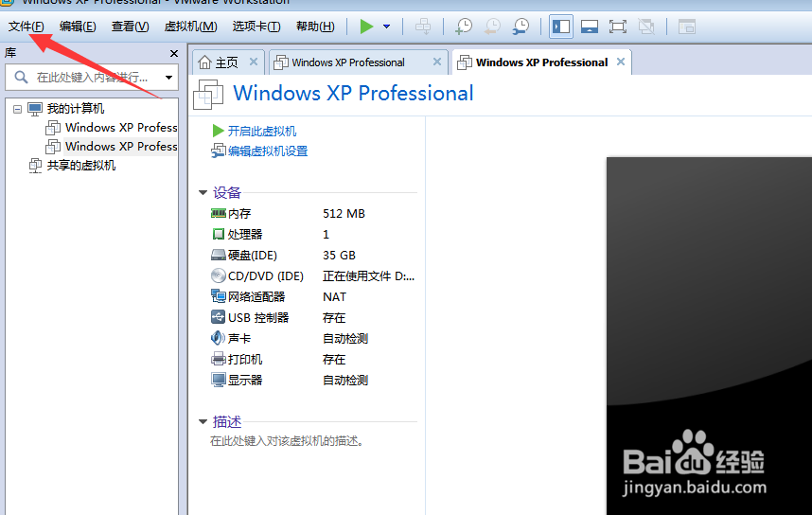Close the inactive Windows XP Professional tab
Viewport: 812px width, 515px height.
tap(437, 62)
